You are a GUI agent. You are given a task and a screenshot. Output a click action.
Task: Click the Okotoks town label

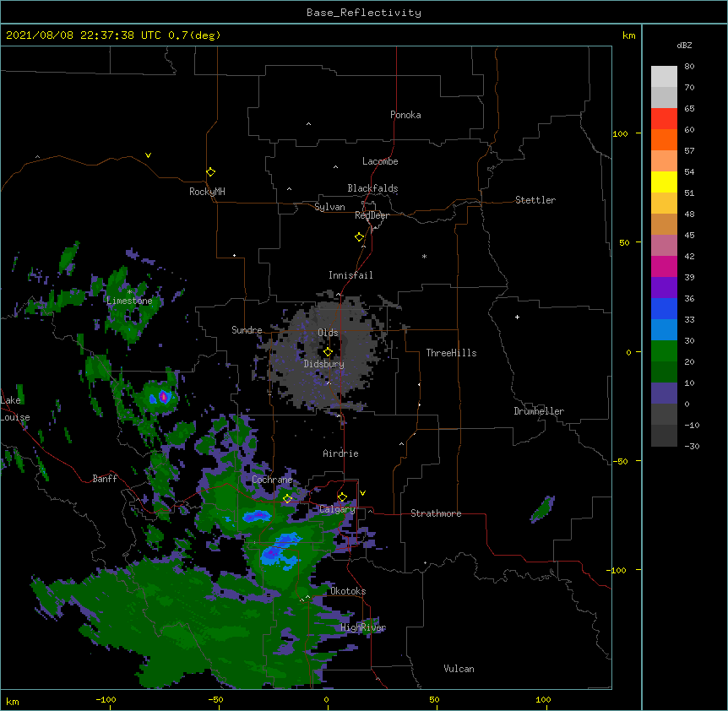(x=348, y=591)
